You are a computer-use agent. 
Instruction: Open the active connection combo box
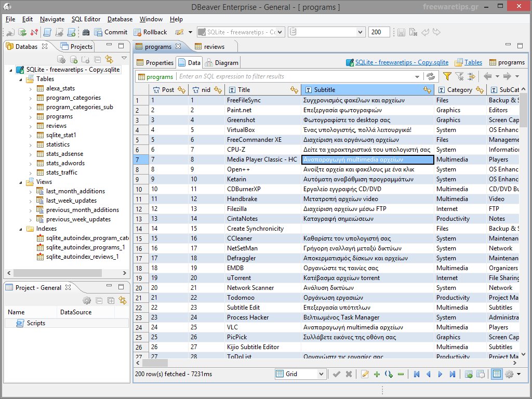coord(241,32)
